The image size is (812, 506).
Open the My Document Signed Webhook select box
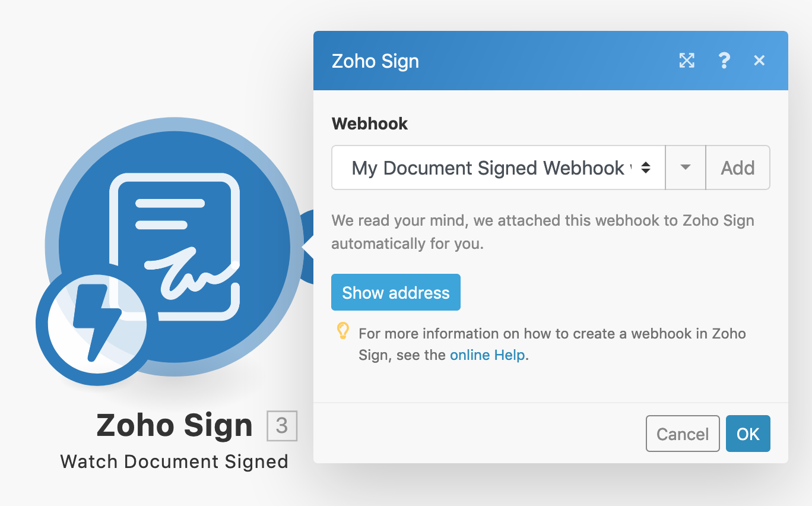pyautogui.click(x=499, y=167)
